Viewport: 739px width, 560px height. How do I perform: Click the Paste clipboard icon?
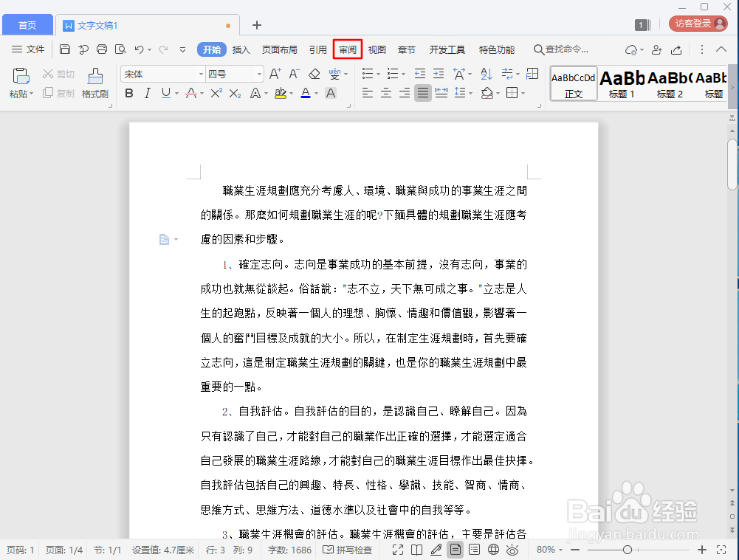pyautogui.click(x=20, y=76)
